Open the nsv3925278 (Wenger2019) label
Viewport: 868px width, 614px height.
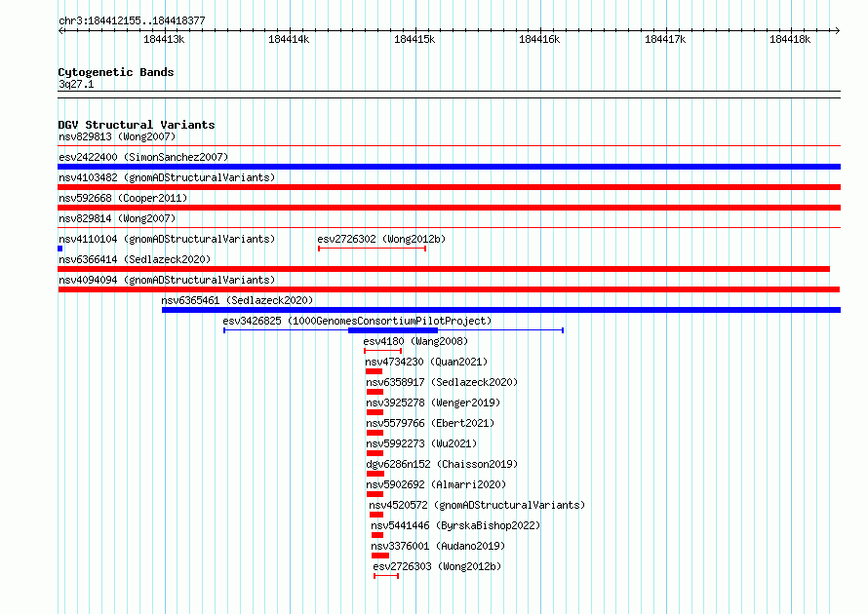pyautogui.click(x=433, y=403)
